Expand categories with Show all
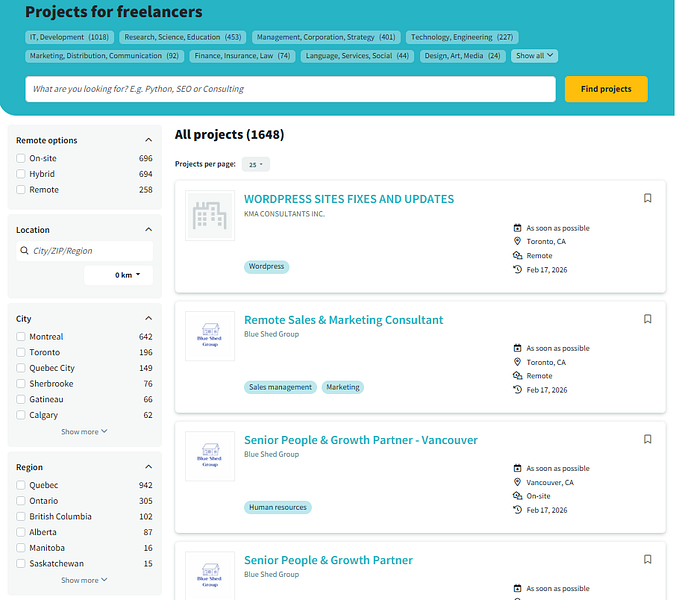The image size is (676, 600). 534,56
